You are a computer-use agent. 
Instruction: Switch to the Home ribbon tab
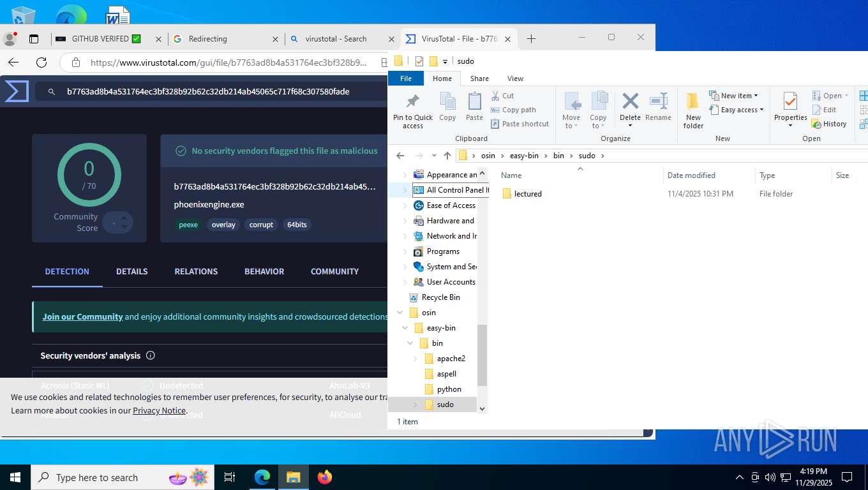click(x=442, y=78)
